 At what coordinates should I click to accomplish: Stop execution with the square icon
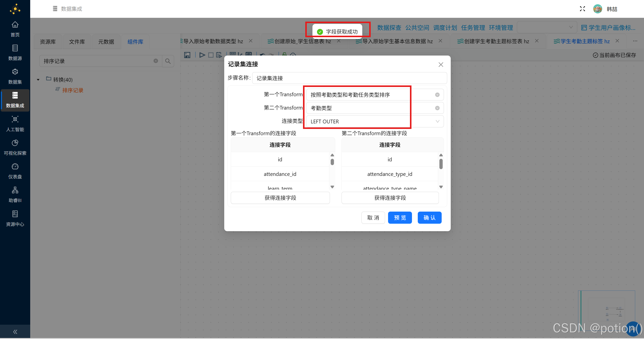(211, 55)
